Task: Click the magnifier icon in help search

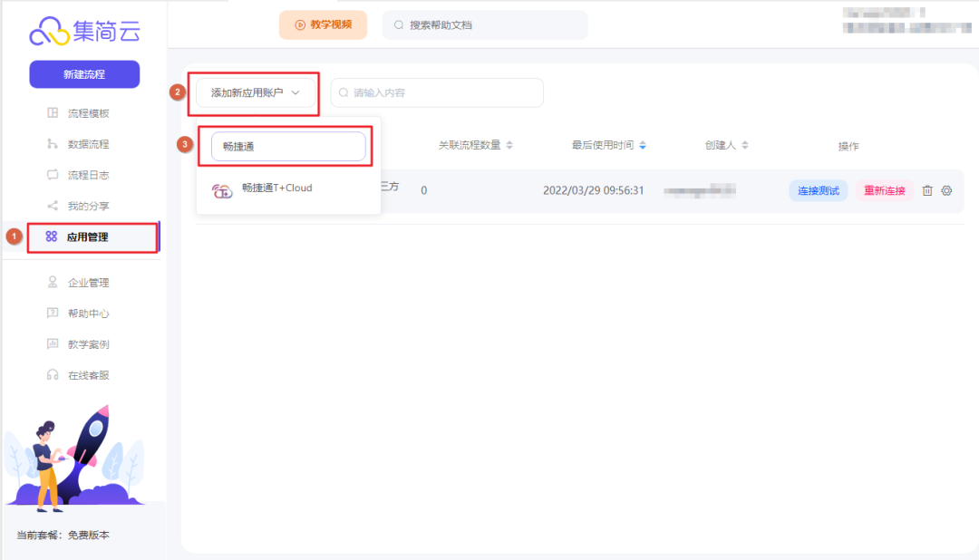Action: click(x=398, y=25)
